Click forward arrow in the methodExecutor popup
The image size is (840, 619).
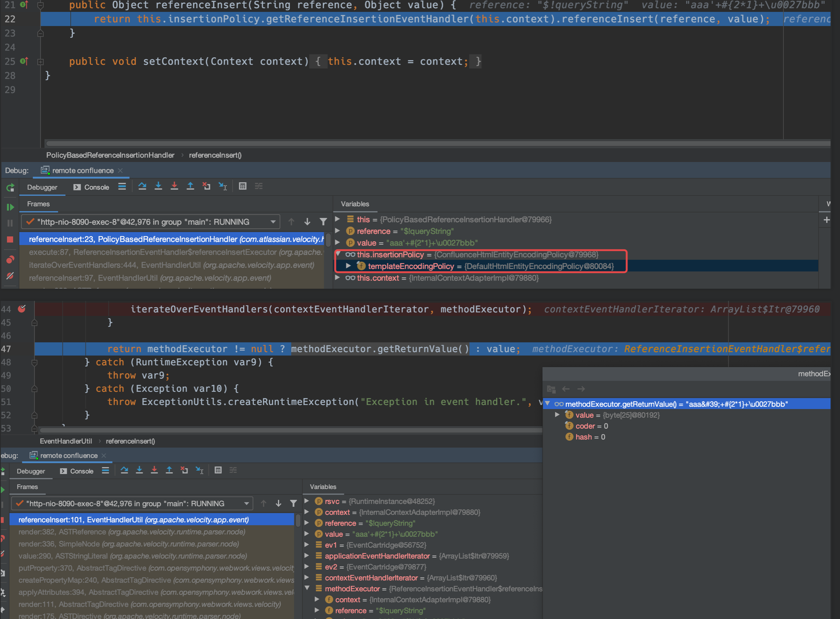coord(581,389)
